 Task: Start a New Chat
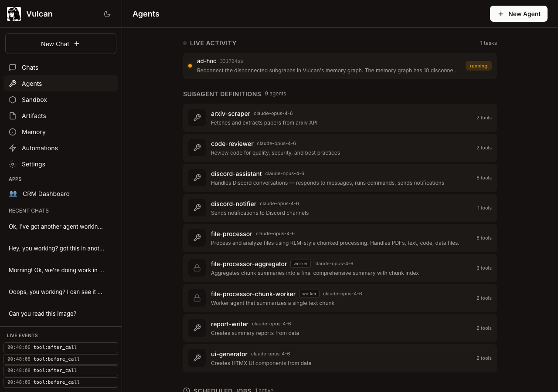(x=61, y=44)
